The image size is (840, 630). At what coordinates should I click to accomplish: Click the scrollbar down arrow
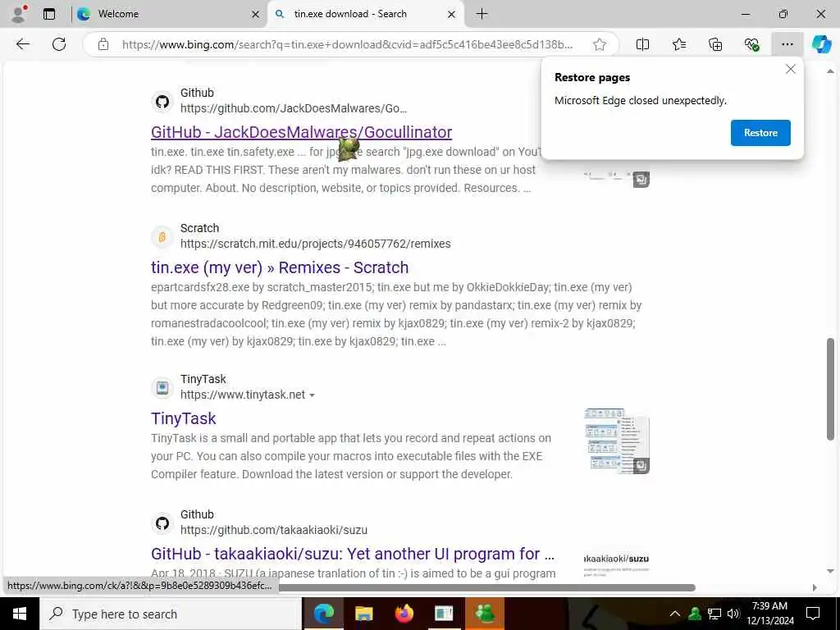pyautogui.click(x=830, y=572)
